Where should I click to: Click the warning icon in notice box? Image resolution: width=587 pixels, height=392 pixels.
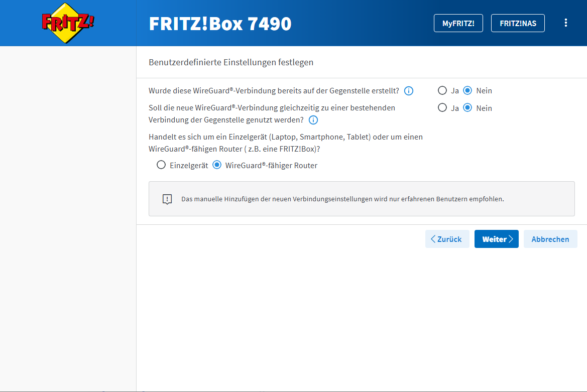click(x=167, y=199)
